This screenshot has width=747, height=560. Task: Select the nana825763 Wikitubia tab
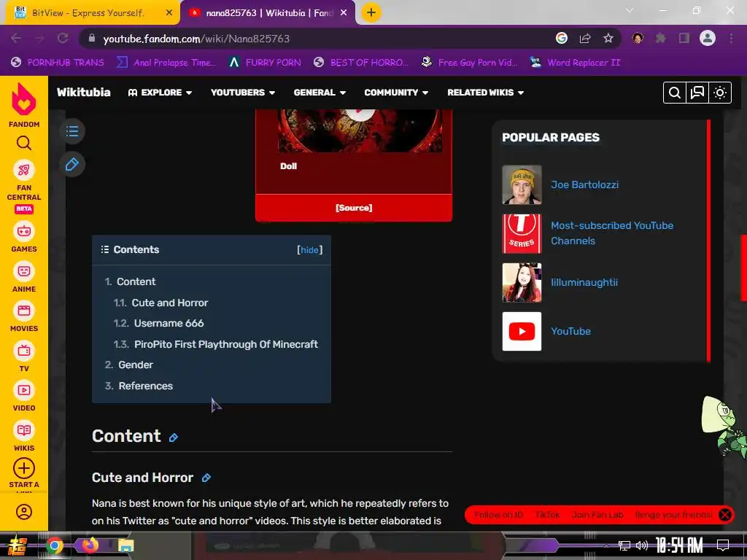[x=269, y=13]
